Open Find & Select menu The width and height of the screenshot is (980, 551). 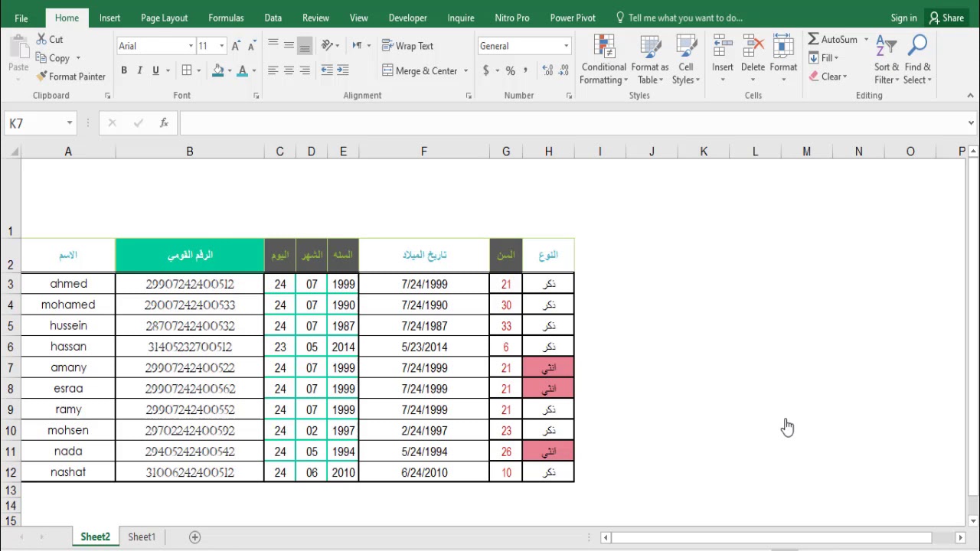coord(917,60)
